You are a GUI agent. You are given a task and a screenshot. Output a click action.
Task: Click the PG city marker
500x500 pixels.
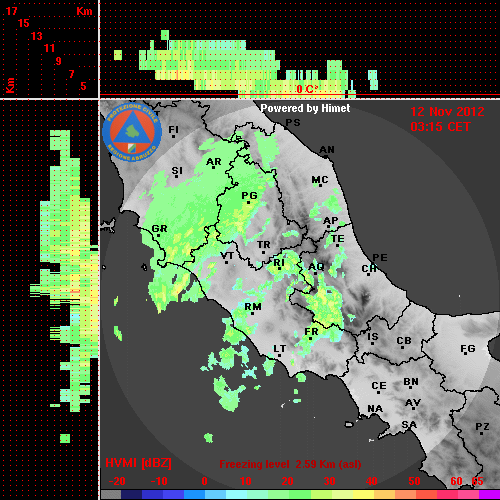249,197
